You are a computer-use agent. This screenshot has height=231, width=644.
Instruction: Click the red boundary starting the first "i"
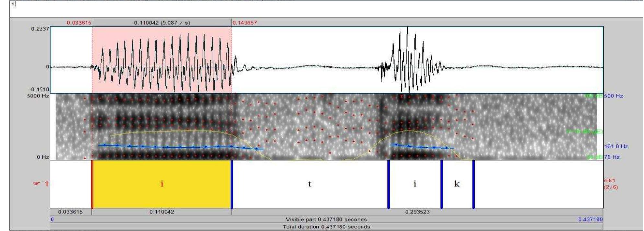[x=92, y=184]
